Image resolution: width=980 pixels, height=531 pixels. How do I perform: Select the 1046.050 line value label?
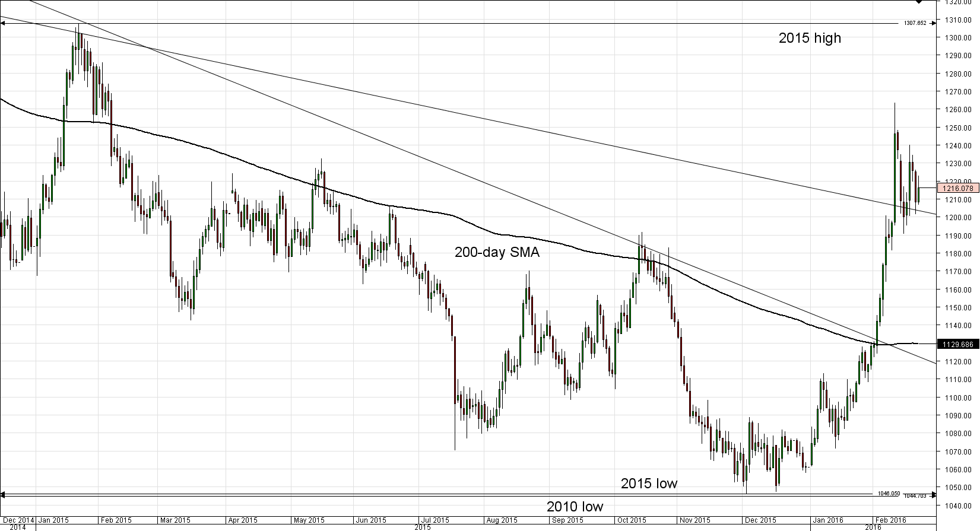pyautogui.click(x=889, y=493)
